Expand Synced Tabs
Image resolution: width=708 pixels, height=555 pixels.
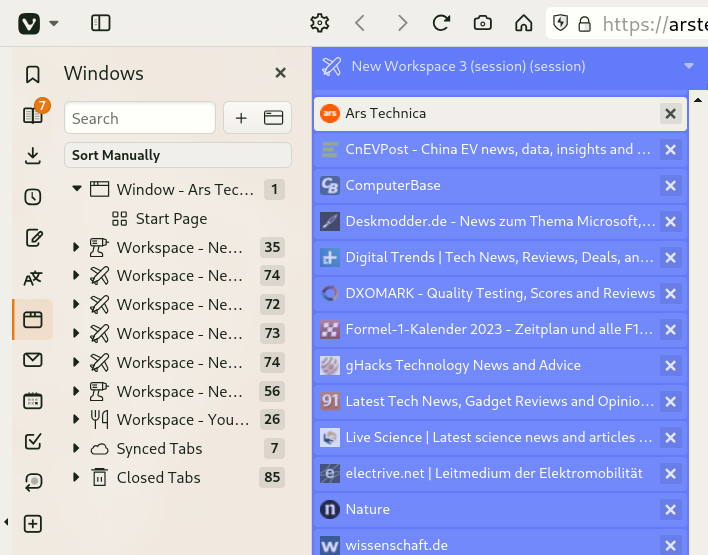76,448
